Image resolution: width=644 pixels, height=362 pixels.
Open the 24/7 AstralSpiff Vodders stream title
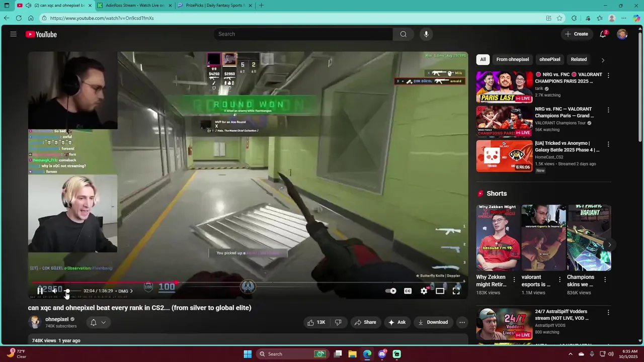point(561,315)
